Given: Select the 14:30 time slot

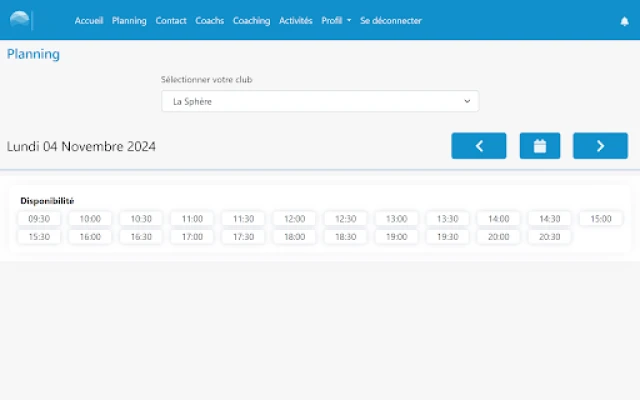Looking at the screenshot, I should pos(549,219).
